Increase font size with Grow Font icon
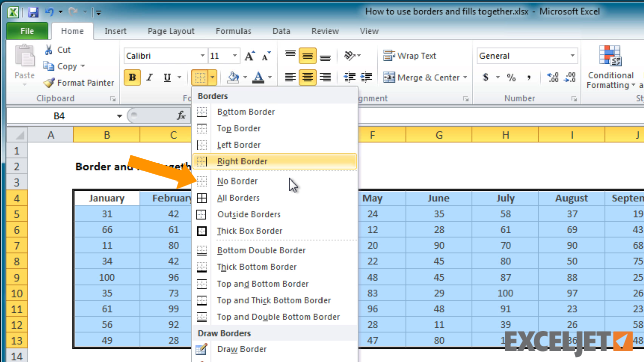Image resolution: width=644 pixels, height=362 pixels. coord(249,56)
